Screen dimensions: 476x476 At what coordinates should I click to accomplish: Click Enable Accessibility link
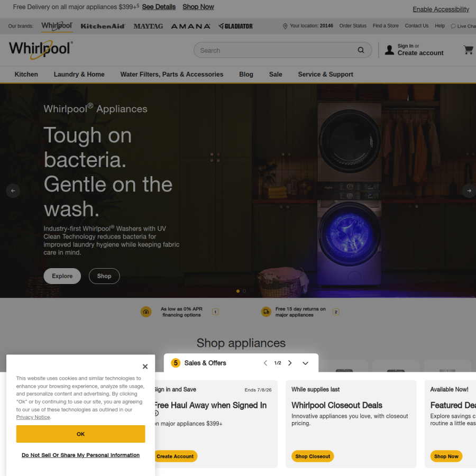tap(441, 10)
